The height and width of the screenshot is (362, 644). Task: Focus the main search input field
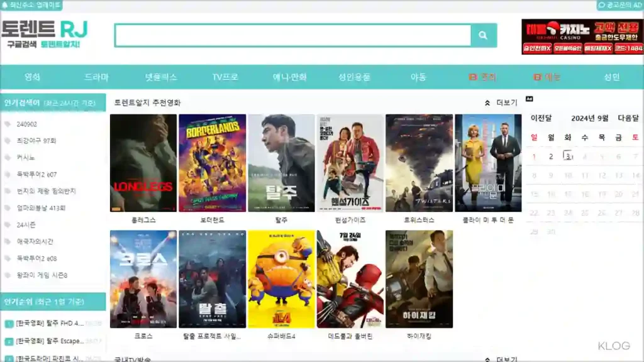coord(293,35)
